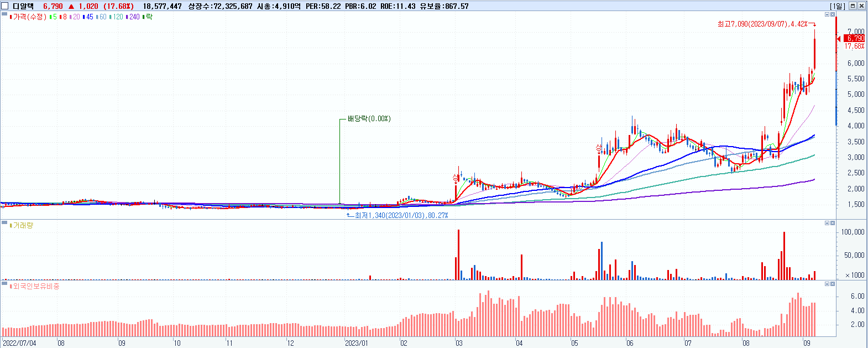The width and height of the screenshot is (868, 348).
Task: Select the 60-day moving average legend
Action: (x=101, y=17)
